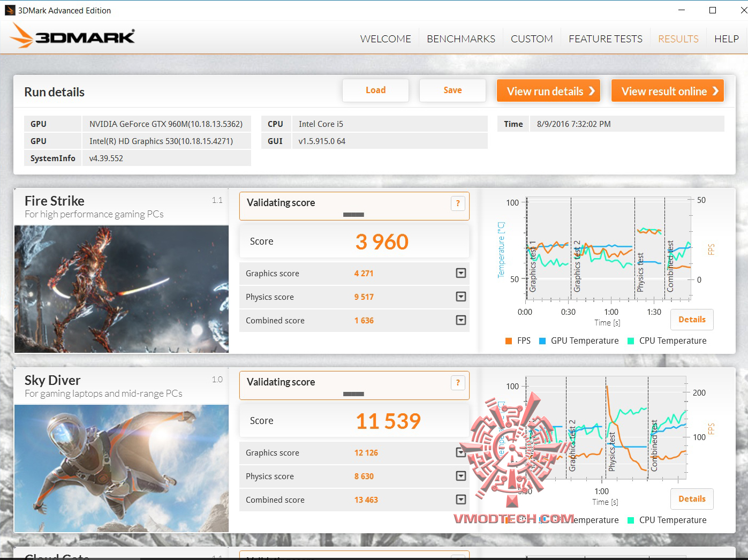Click the CPU Temperature legend swatch in Sky Diver
This screenshot has width=748, height=560.
coord(631,520)
